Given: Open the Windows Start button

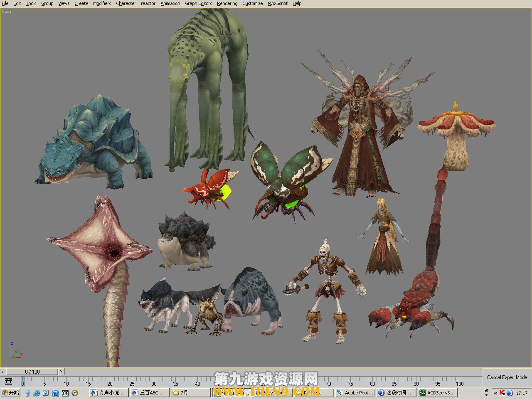Looking at the screenshot, I should (x=11, y=393).
